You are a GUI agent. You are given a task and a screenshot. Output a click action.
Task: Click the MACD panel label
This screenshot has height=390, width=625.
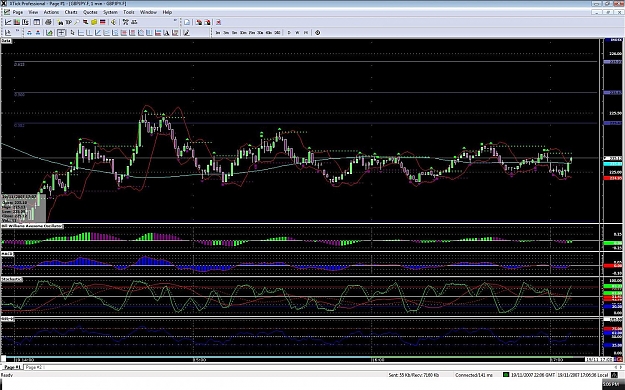7,254
